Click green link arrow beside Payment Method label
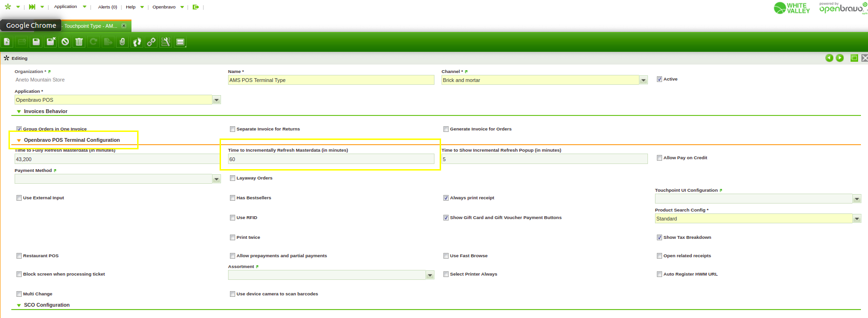 (55, 171)
